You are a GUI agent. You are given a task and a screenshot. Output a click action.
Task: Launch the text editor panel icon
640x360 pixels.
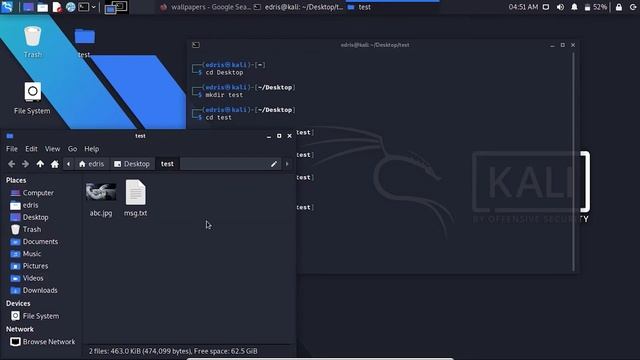point(57,7)
